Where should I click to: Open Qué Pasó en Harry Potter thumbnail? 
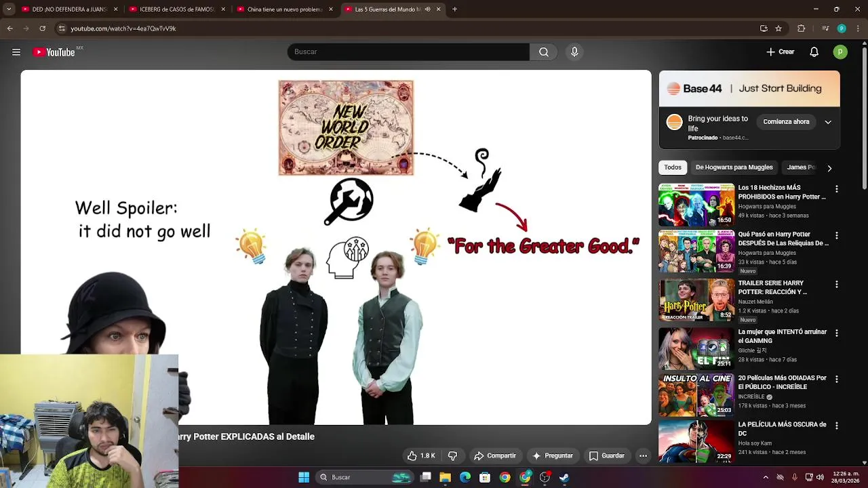click(x=696, y=251)
